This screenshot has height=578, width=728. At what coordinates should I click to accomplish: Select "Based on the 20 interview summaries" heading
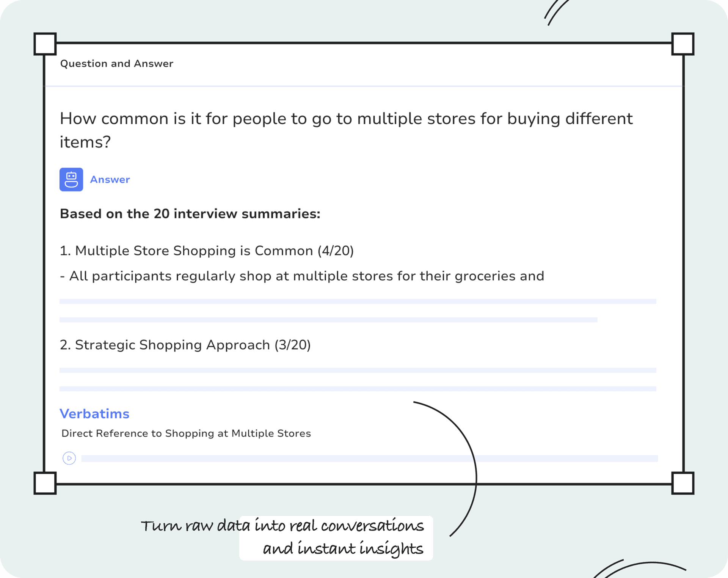[190, 214]
